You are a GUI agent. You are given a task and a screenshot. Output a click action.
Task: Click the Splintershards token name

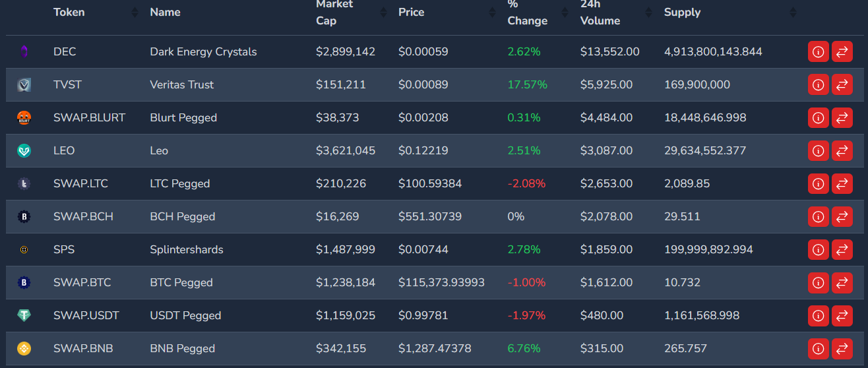(186, 249)
